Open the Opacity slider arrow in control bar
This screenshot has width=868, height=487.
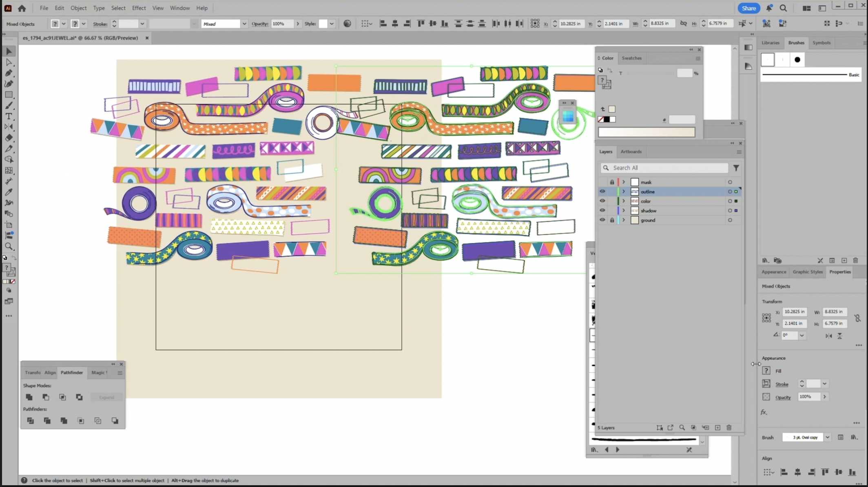pos(298,24)
